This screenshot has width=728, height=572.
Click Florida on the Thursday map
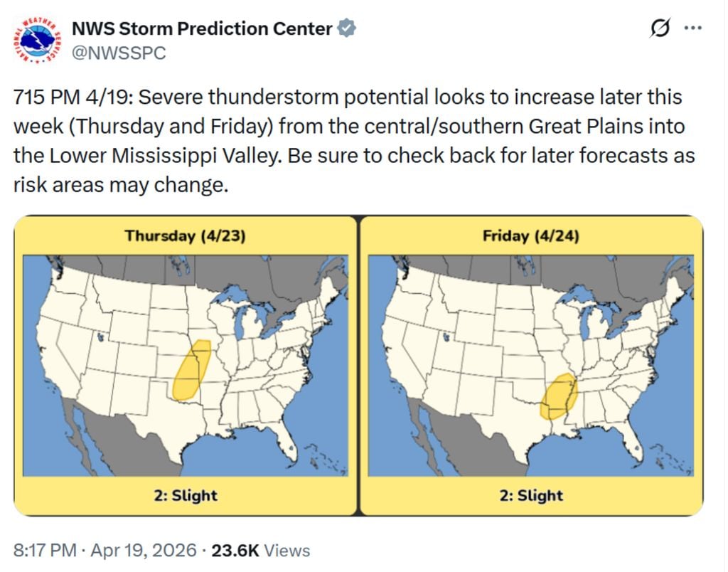[x=287, y=441]
